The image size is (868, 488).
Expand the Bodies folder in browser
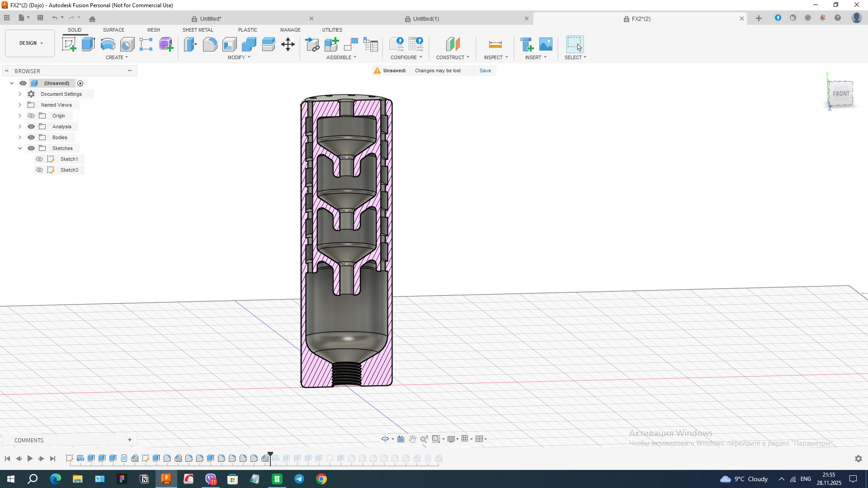(x=20, y=137)
